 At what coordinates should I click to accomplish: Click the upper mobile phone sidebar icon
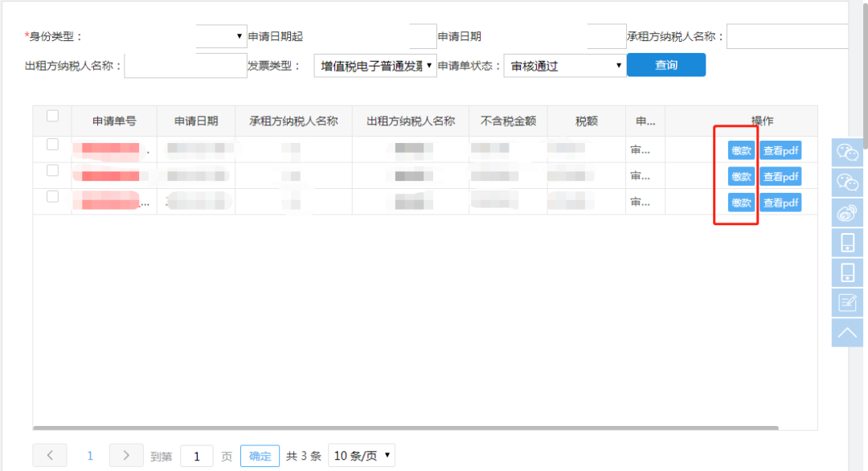coord(847,243)
